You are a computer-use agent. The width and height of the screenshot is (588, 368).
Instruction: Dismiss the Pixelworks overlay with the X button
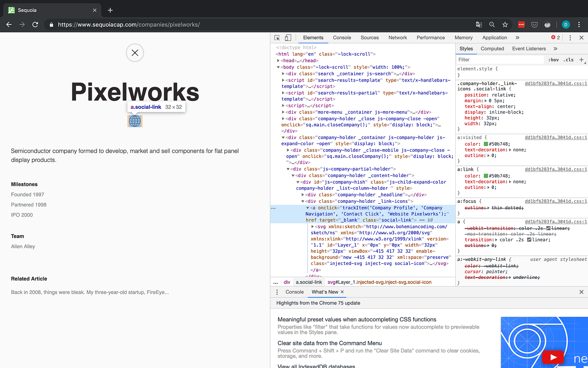pos(134,53)
